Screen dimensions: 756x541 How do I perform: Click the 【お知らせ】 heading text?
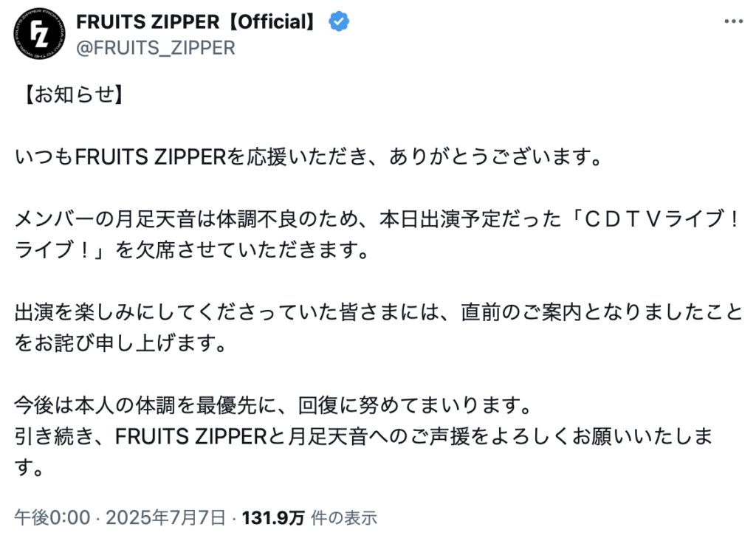pos(72,94)
